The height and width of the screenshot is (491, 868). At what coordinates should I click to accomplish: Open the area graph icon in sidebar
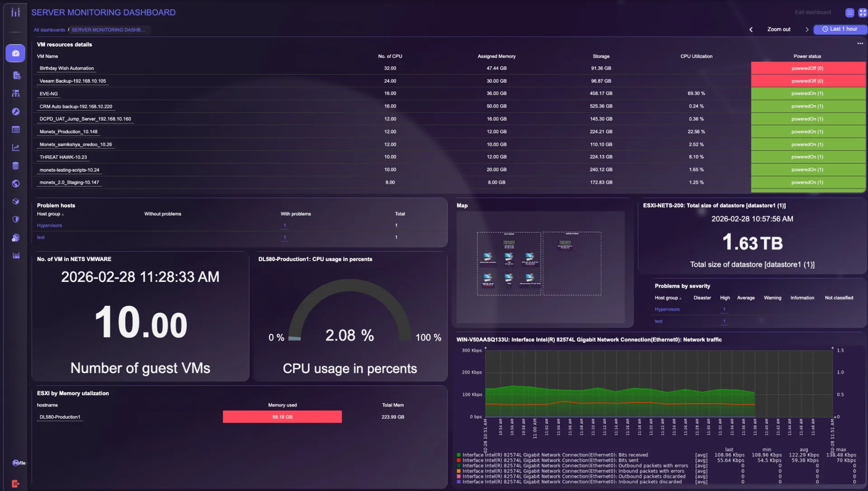(x=16, y=256)
